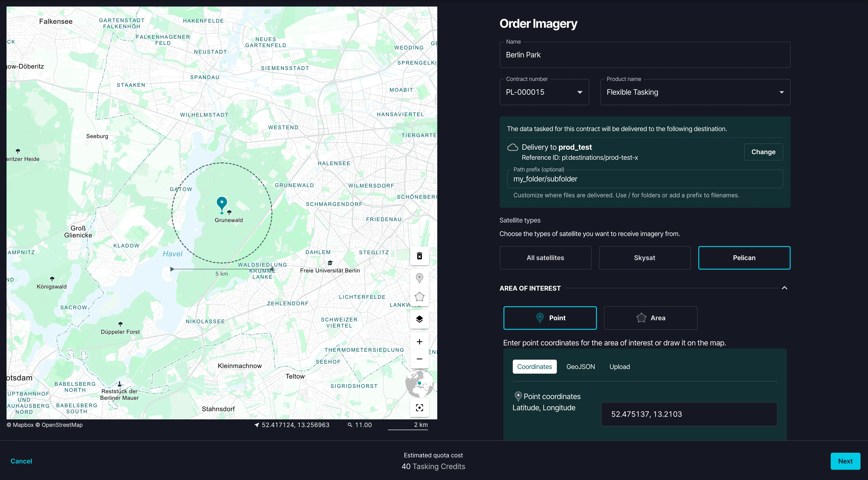Zoom in the map with plus button
The height and width of the screenshot is (480, 868).
(419, 341)
